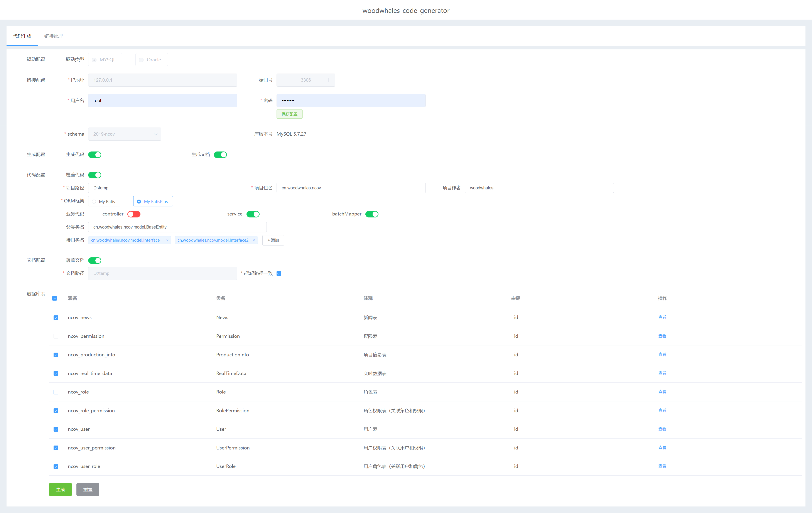Screen dimensions: 812x513
Task: Open the 代码生成 tab
Action: tap(22, 36)
